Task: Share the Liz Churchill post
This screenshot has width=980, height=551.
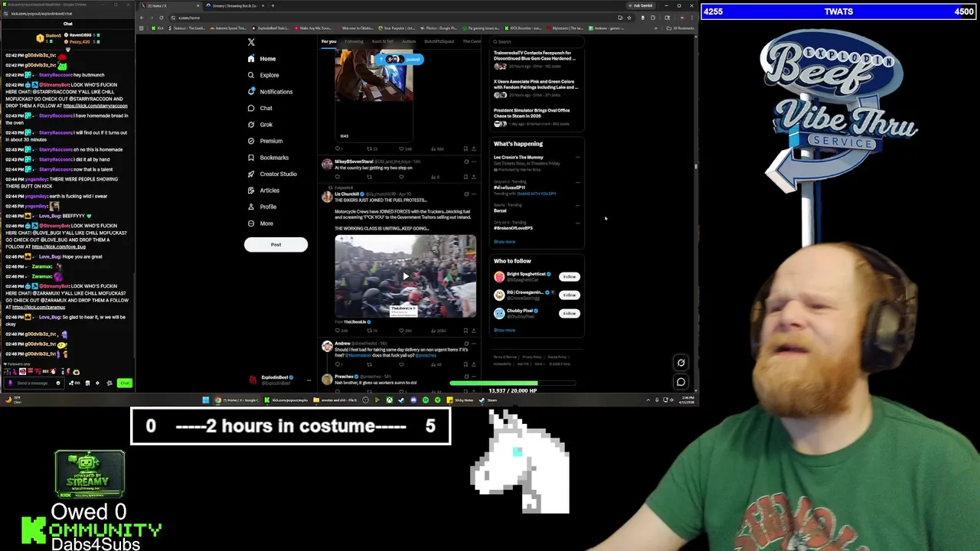Action: pos(474,331)
